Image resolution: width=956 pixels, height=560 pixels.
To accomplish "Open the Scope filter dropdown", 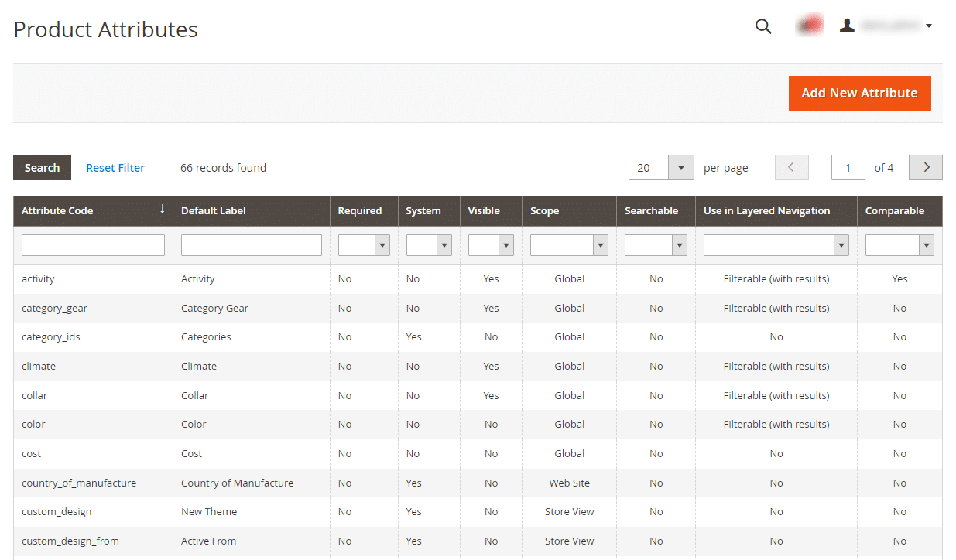I will pyautogui.click(x=601, y=245).
